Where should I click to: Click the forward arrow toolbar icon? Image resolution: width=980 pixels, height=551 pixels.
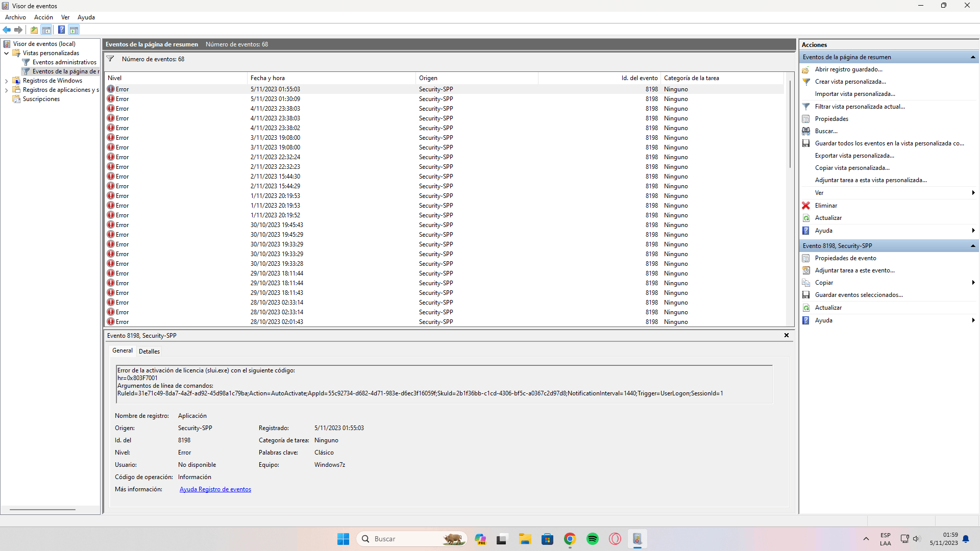[x=18, y=30]
